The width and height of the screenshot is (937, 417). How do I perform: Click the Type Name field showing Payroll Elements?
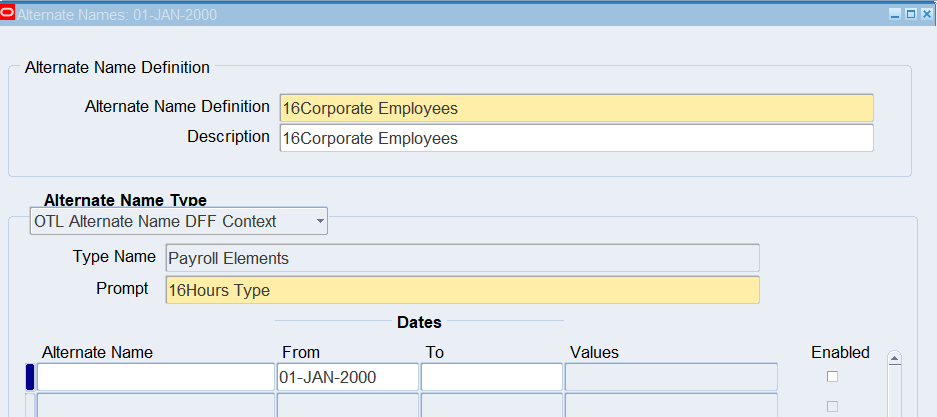coord(462,258)
